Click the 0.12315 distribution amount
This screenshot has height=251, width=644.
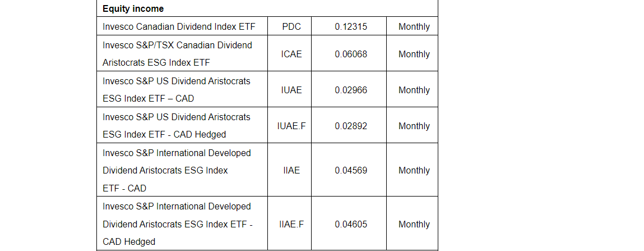351,26
